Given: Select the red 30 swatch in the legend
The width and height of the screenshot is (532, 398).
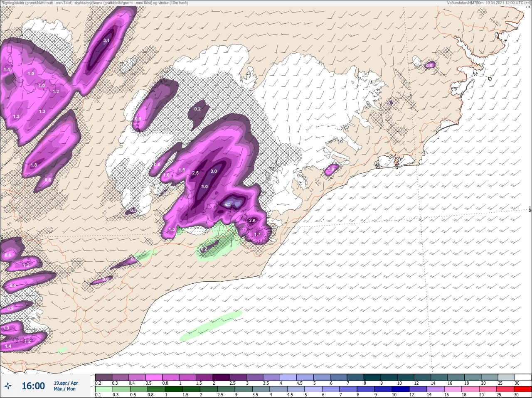Looking at the screenshot, I should tap(522, 389).
